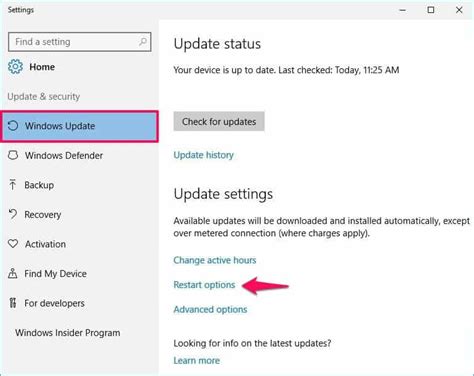
Task: Click the Check for updates button
Action: click(x=219, y=121)
